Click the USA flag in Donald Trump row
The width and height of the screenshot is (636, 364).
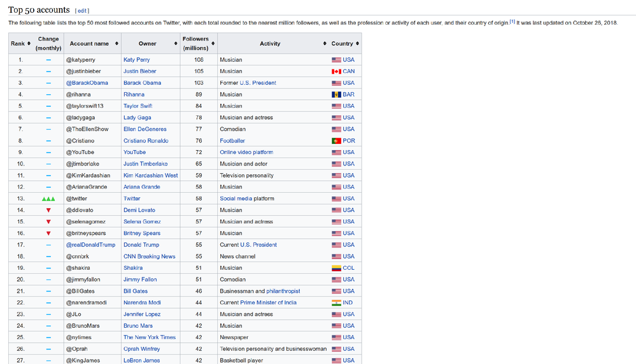[x=336, y=245]
